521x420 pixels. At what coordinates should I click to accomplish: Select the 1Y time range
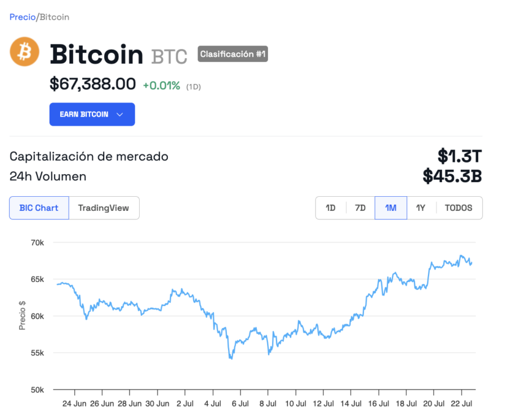click(420, 208)
